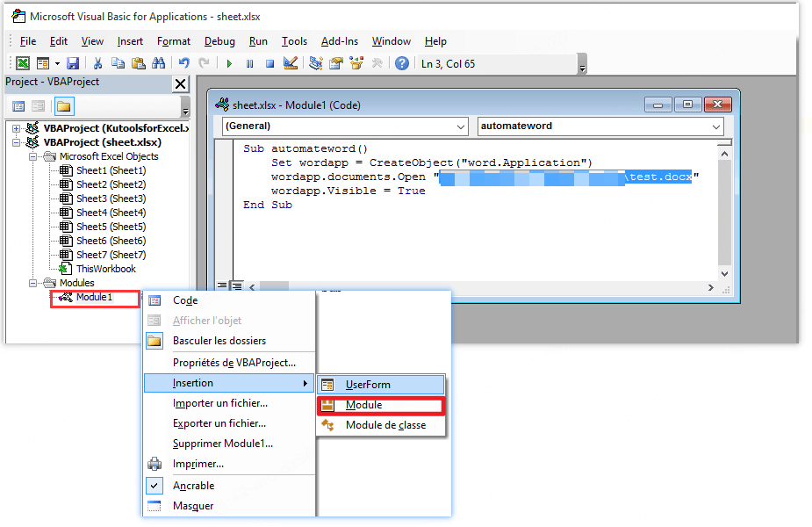Click the Insert UserForm toolbar icon
812x527 pixels.
click(x=43, y=63)
